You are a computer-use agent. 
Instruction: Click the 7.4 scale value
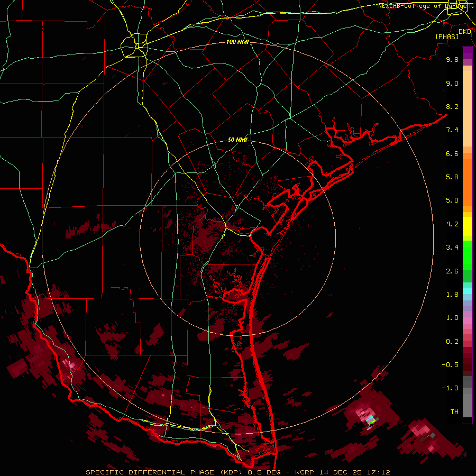point(452,130)
